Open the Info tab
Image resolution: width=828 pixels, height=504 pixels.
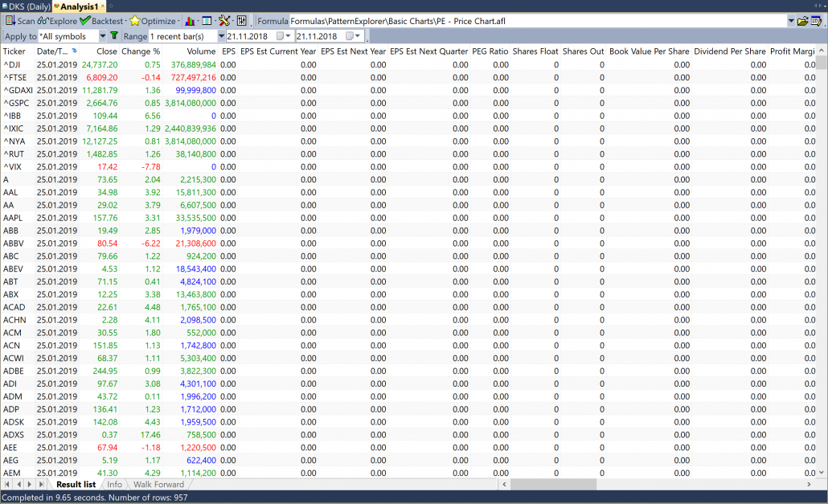pyautogui.click(x=115, y=485)
